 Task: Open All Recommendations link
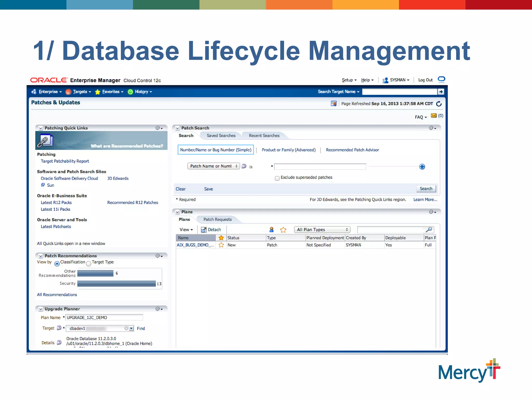click(x=57, y=295)
